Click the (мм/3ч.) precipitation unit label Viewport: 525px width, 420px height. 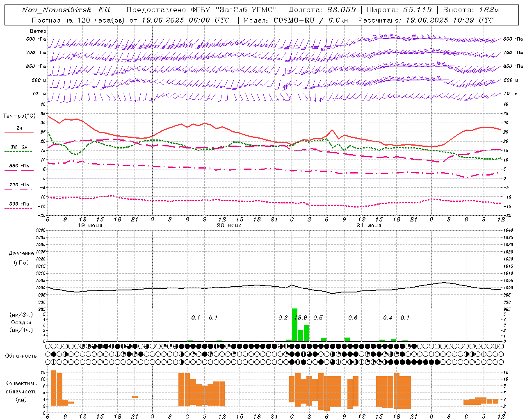pyautogui.click(x=21, y=315)
